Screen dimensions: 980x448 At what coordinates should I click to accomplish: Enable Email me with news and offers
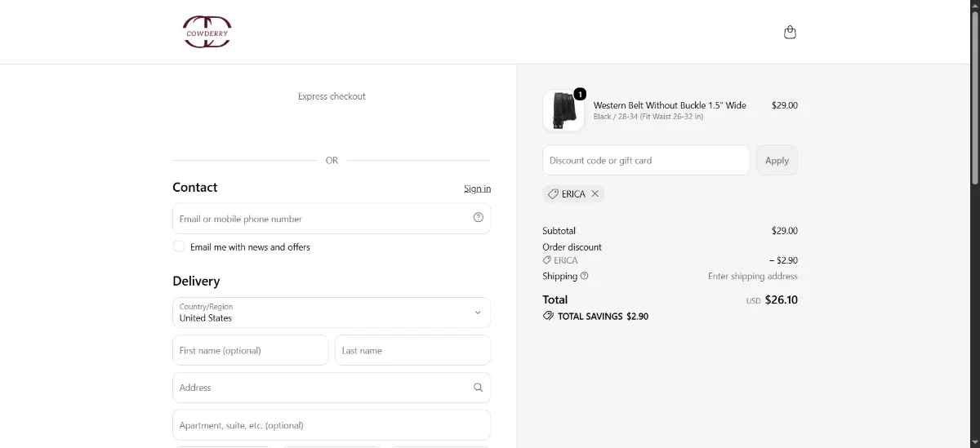point(179,246)
